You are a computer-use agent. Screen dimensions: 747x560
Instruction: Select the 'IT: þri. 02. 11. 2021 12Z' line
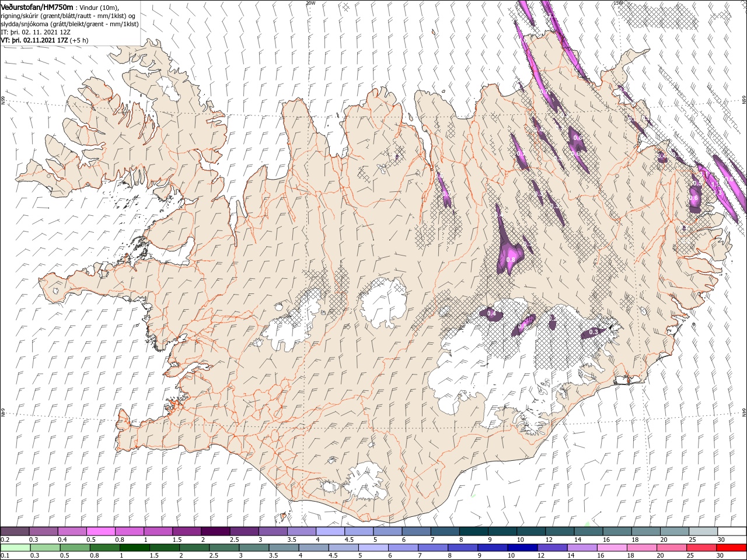[x=36, y=32]
